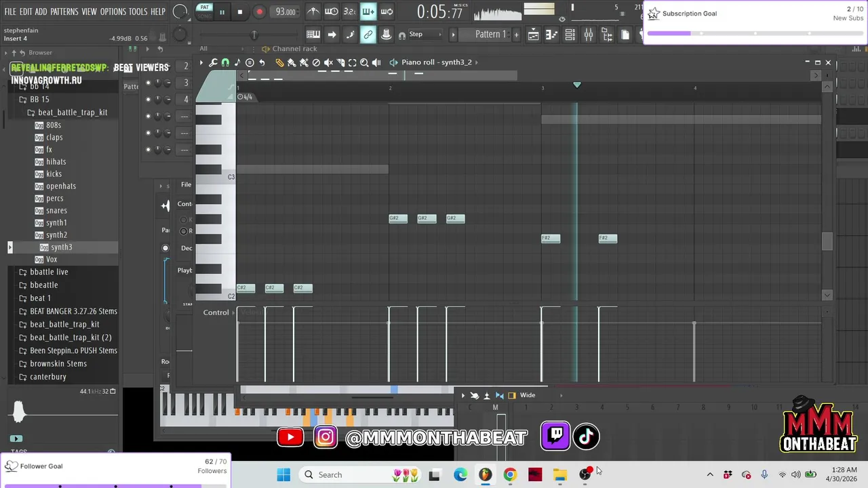Switch the PAT/SONG mode button

point(204,12)
